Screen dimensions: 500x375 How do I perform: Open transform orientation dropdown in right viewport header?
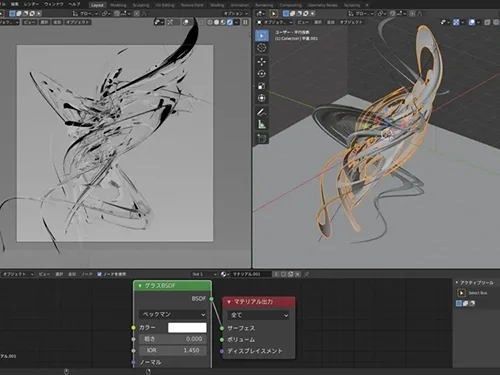[x=361, y=14]
